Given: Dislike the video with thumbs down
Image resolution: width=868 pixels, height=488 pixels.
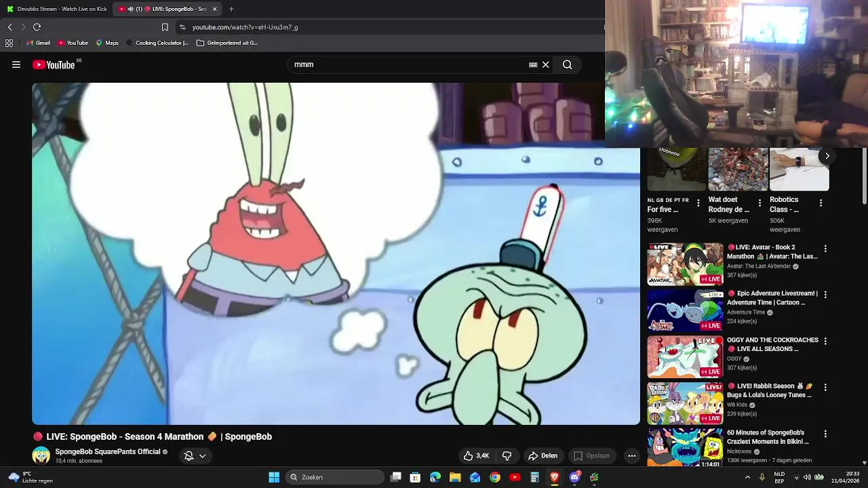Looking at the screenshot, I should [x=507, y=456].
